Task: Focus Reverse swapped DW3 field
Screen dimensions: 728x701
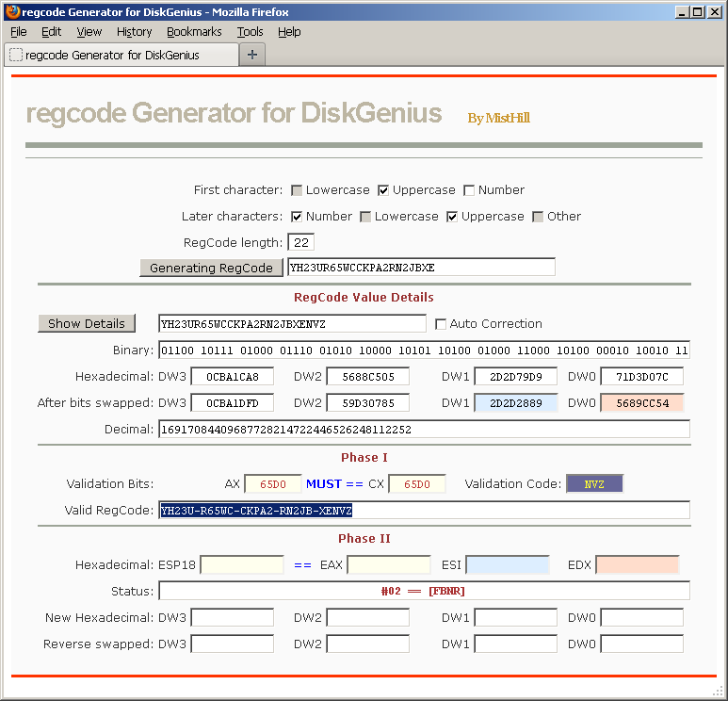Action: pos(232,644)
